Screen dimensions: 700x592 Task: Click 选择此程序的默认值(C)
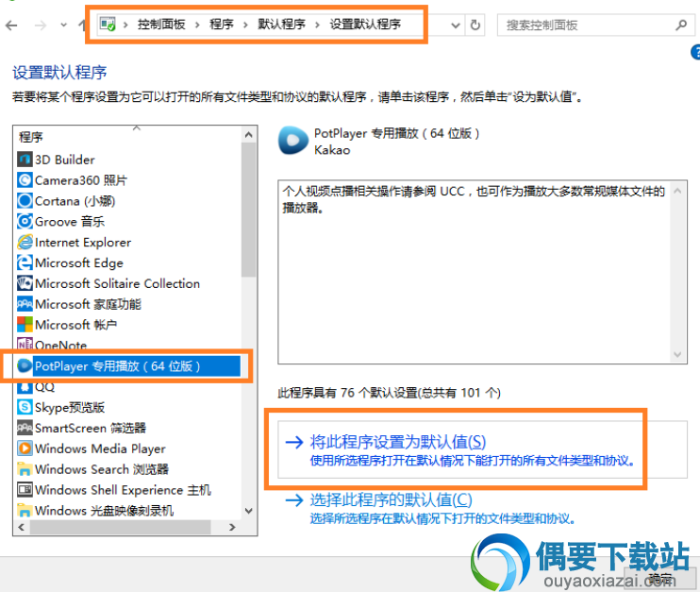coord(392,500)
